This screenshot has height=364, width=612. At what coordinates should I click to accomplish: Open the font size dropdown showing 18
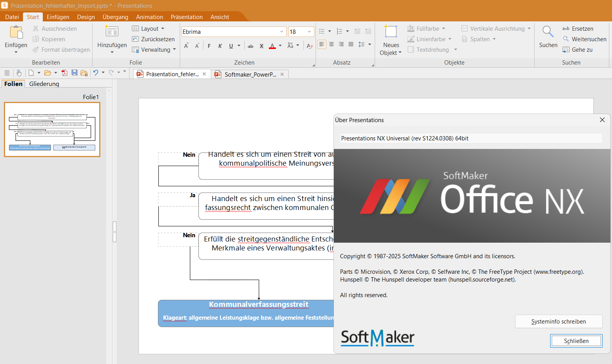pyautogui.click(x=309, y=32)
